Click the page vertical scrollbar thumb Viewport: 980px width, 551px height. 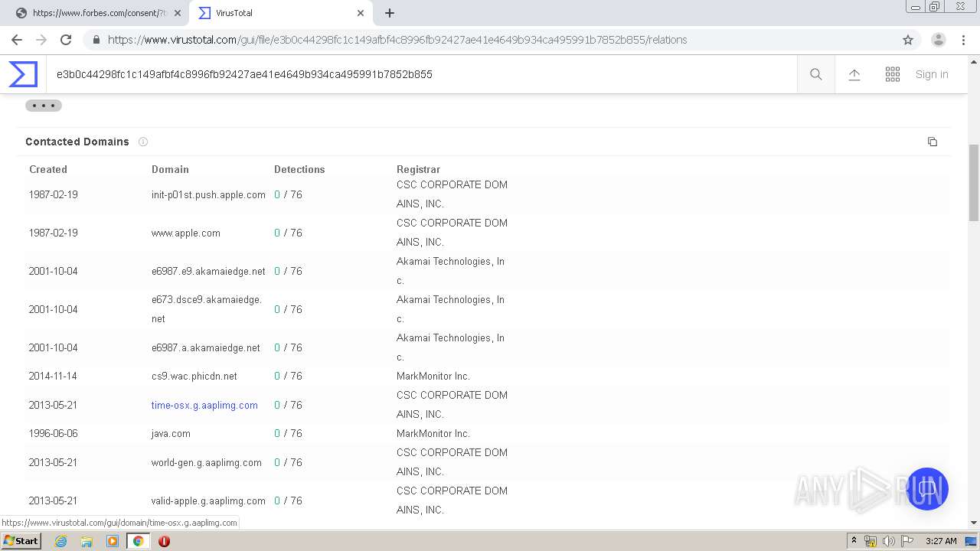974,181
